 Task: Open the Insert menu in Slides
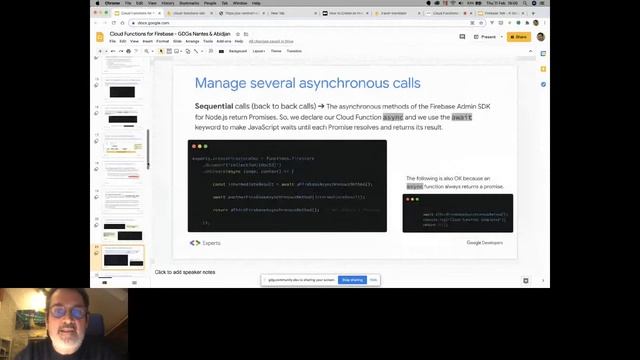(x=147, y=42)
